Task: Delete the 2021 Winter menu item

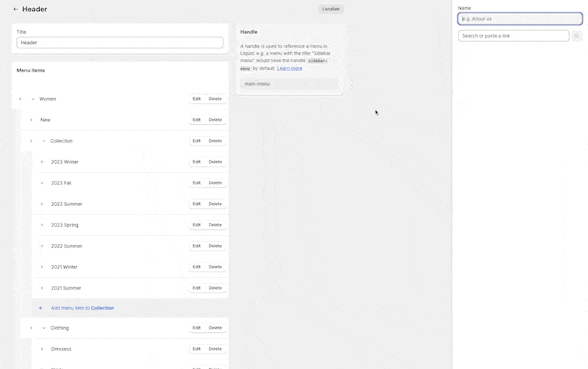Action: [x=215, y=267]
